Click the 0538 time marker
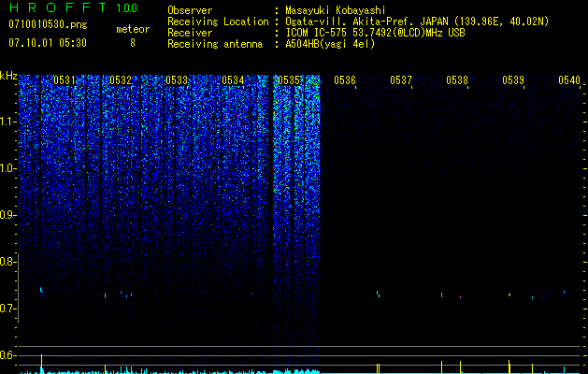588x374 pixels. (x=457, y=80)
